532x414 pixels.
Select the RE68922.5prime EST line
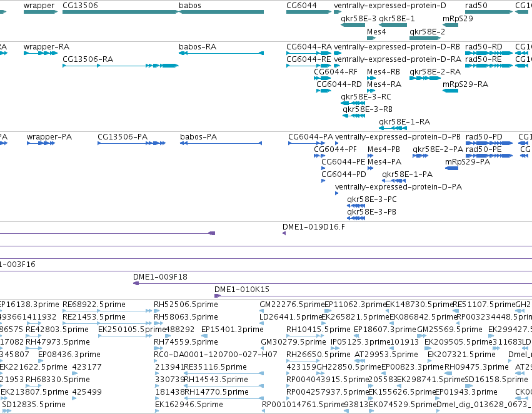pos(108,310)
